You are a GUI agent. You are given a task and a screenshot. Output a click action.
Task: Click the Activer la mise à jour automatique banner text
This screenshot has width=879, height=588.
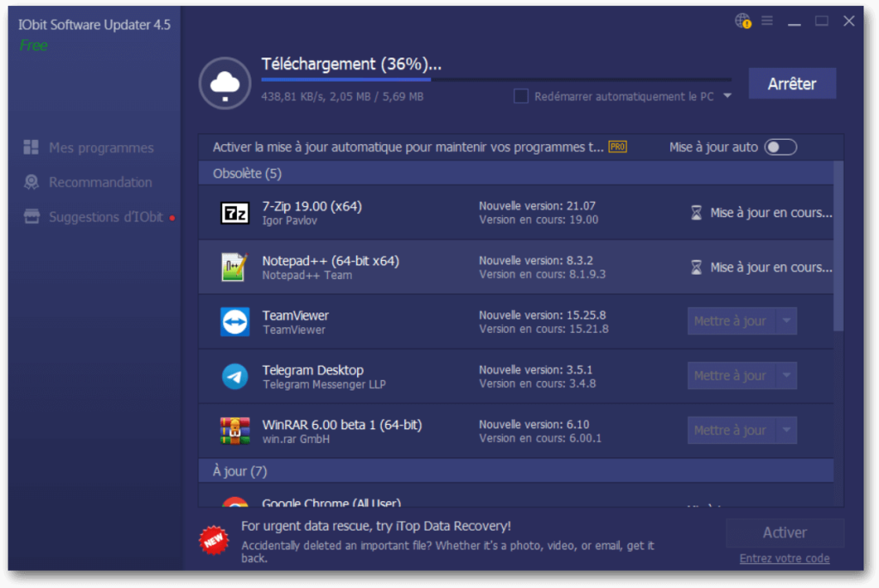pyautogui.click(x=408, y=147)
